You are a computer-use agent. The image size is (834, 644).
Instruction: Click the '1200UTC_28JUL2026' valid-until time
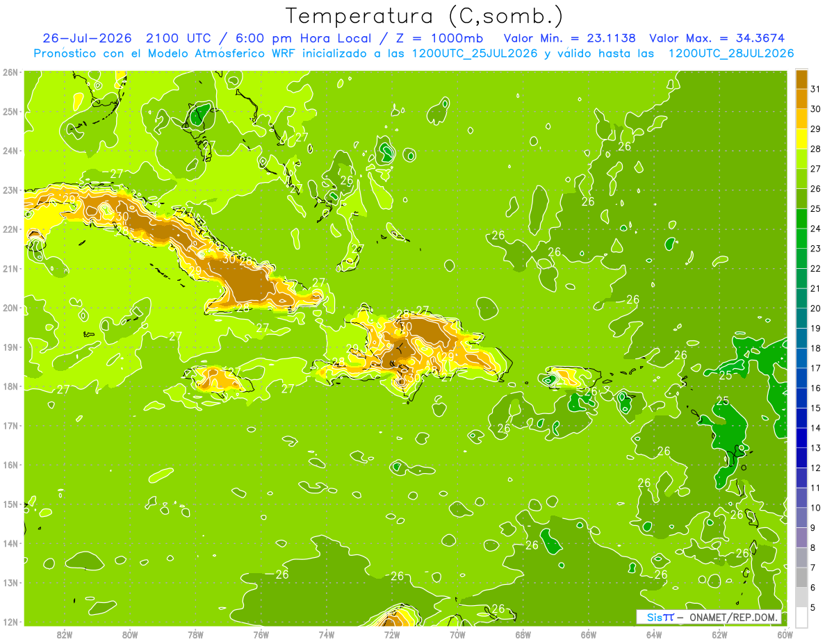731,53
